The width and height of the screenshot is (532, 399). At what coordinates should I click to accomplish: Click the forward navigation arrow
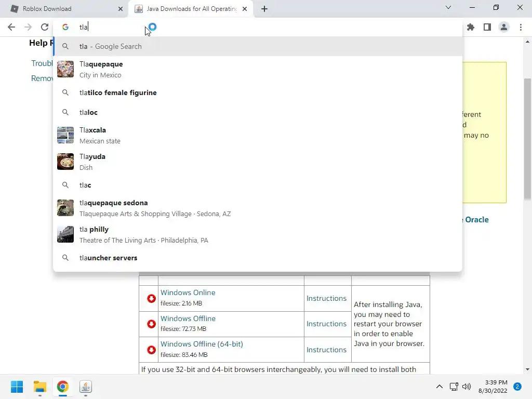pos(28,27)
